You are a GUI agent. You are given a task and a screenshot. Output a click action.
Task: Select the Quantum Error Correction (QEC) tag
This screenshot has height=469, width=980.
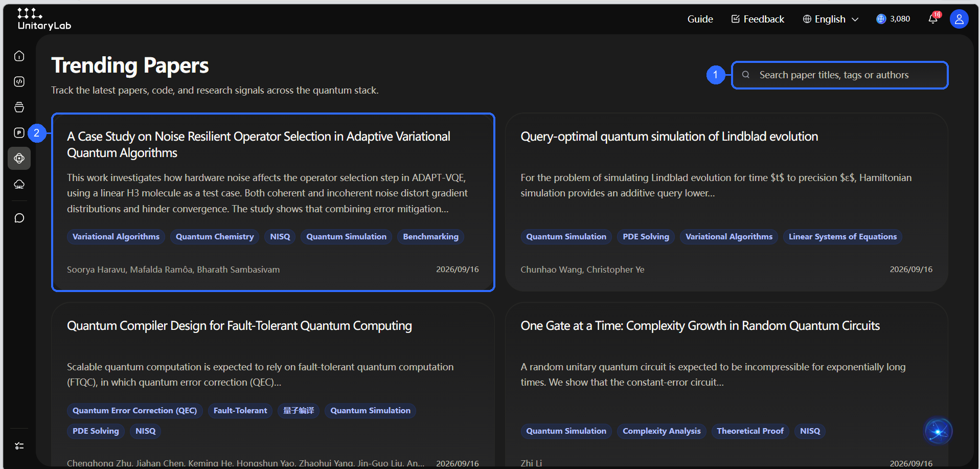tap(134, 411)
